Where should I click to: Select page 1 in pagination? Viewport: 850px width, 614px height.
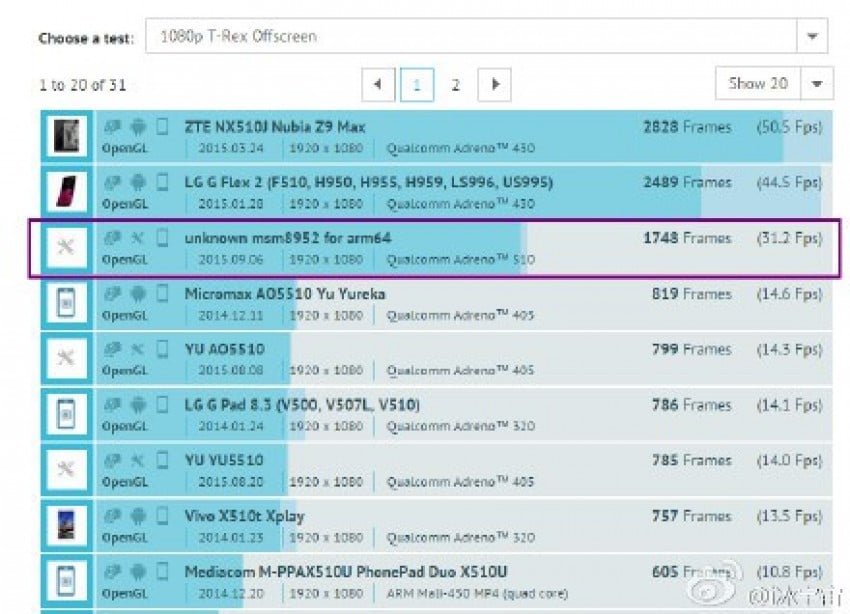417,85
